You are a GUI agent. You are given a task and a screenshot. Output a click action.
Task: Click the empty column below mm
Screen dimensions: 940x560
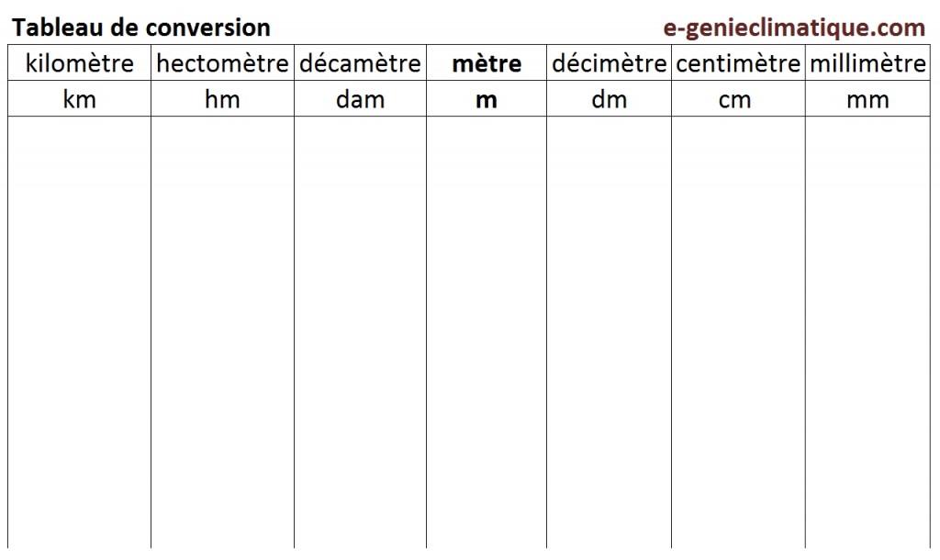pyautogui.click(x=867, y=330)
